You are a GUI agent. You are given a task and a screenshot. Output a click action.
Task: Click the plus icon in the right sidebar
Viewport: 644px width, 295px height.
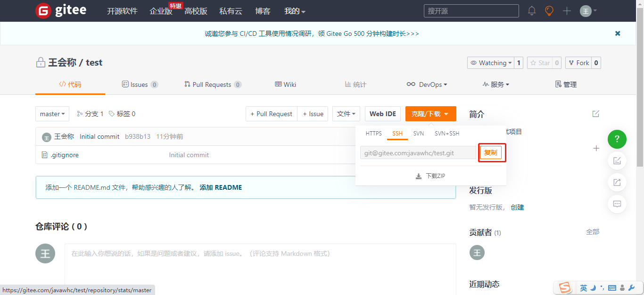pos(596,148)
